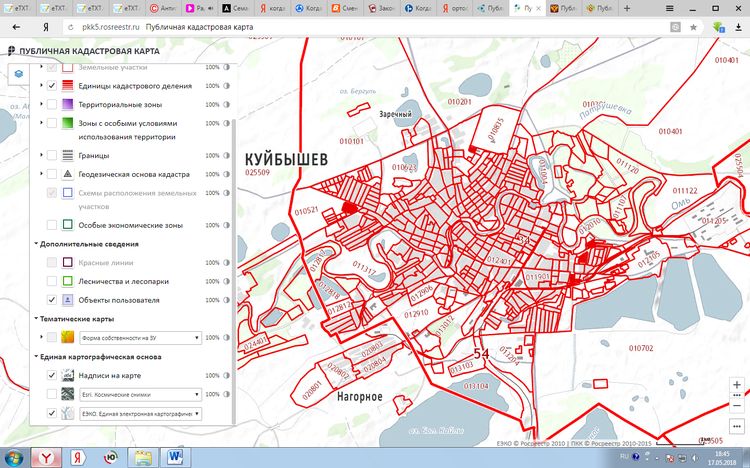The image size is (750, 468).
Task: Click the ЕЭКО base map thumbnail
Action: pos(67,413)
